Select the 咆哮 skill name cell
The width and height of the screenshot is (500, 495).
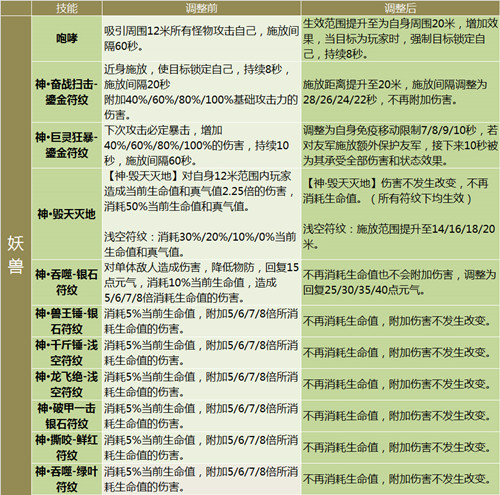coord(67,38)
